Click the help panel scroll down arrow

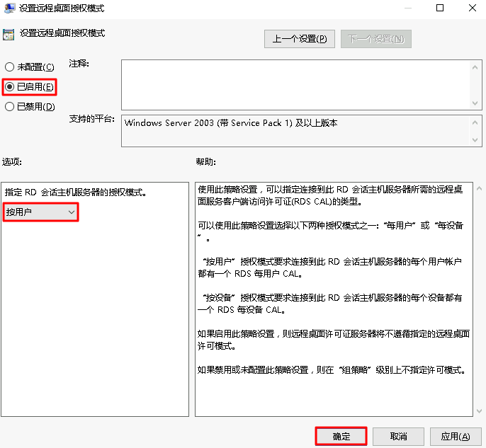tap(479, 411)
